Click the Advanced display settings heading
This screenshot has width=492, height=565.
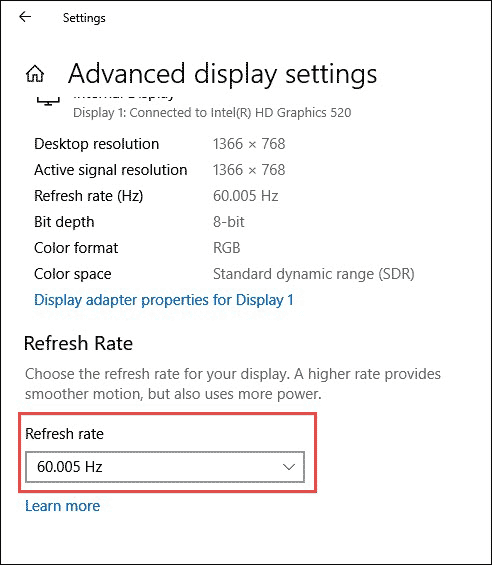pos(222,74)
